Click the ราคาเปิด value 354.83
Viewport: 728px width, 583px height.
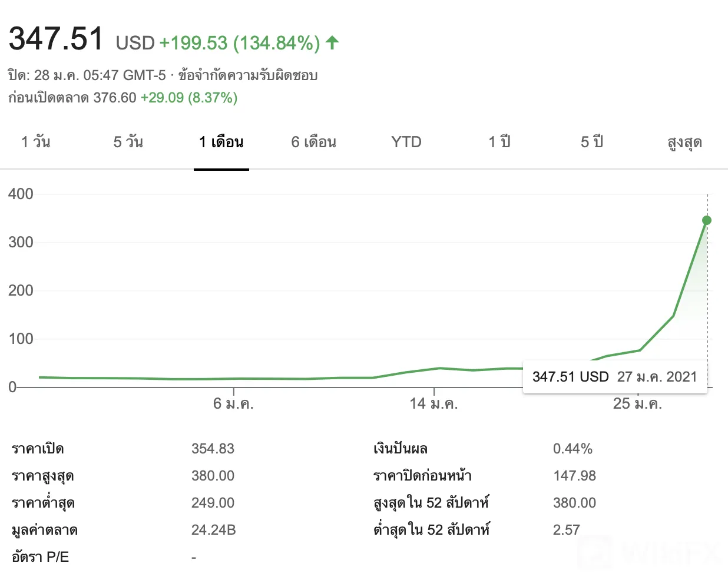coord(213,449)
